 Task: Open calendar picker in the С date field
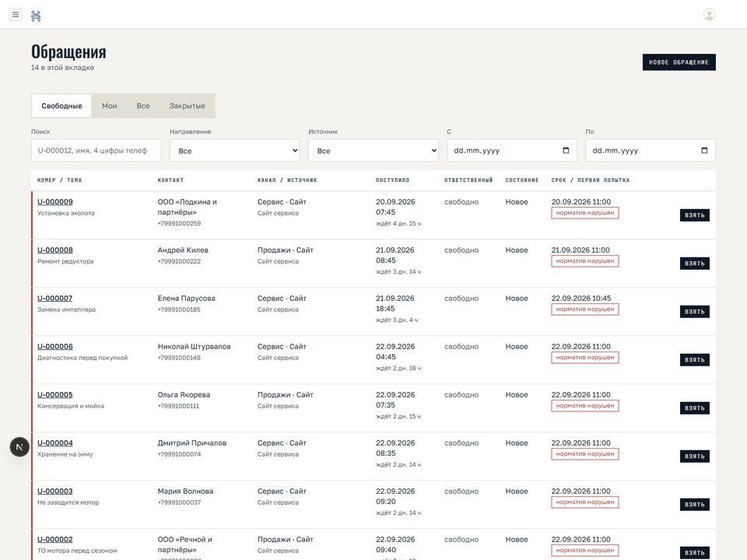tap(566, 150)
